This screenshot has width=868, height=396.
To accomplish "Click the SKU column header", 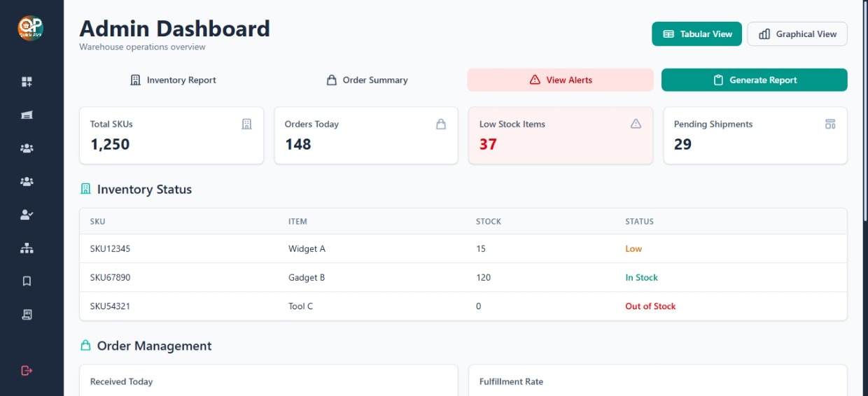I will [98, 221].
